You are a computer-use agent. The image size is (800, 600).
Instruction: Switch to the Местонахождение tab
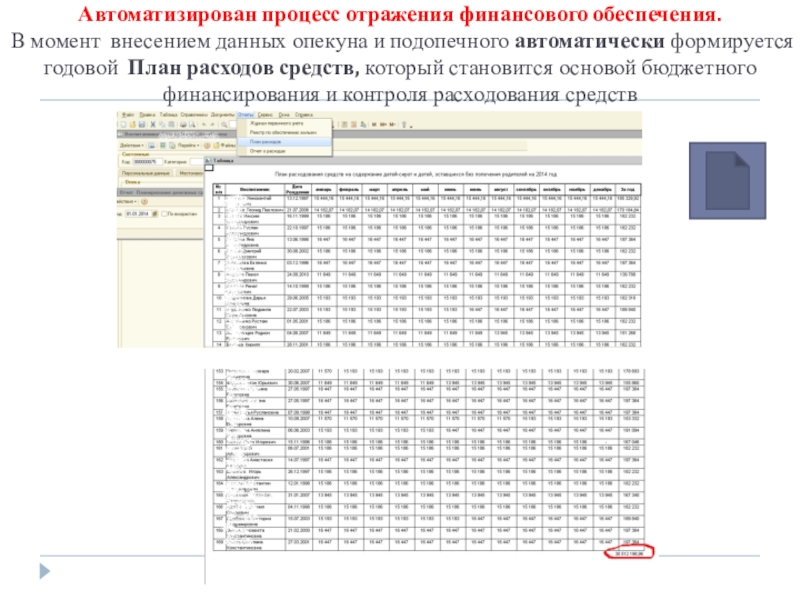[190, 173]
